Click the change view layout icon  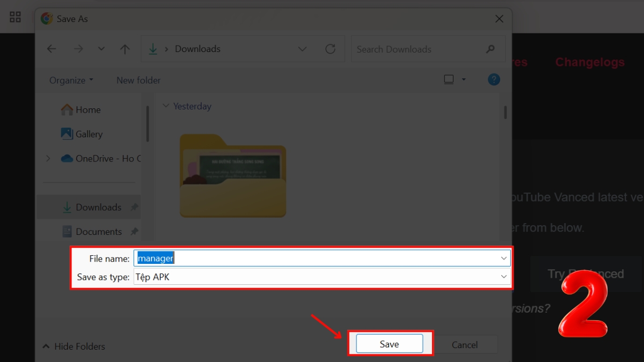pos(449,79)
